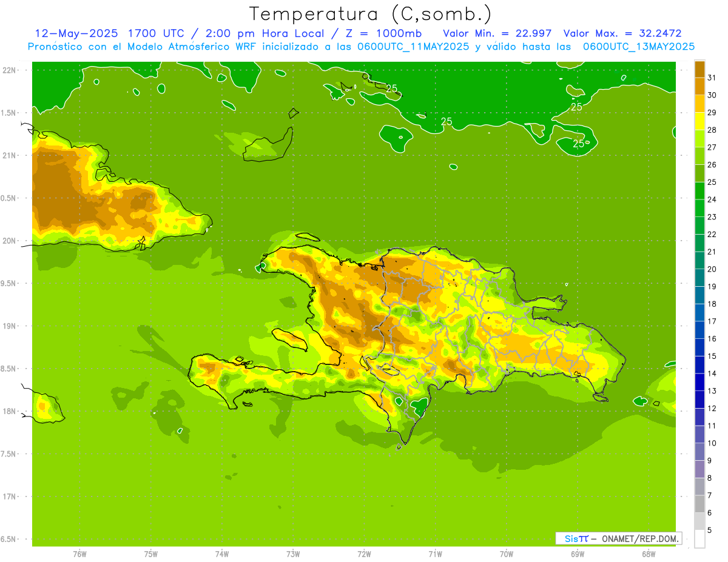Screen dimensions: 728x562
Task: Select the "21N" latitude label
Action: 9,155
